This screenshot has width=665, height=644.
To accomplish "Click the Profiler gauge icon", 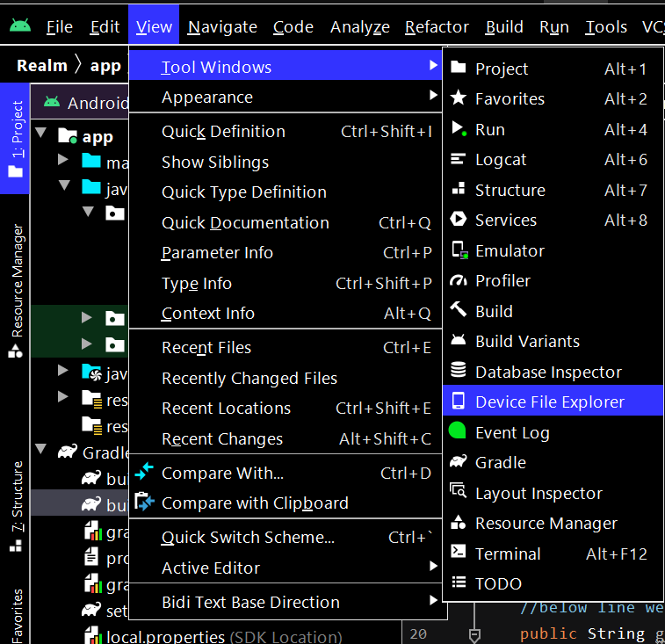I will point(458,280).
